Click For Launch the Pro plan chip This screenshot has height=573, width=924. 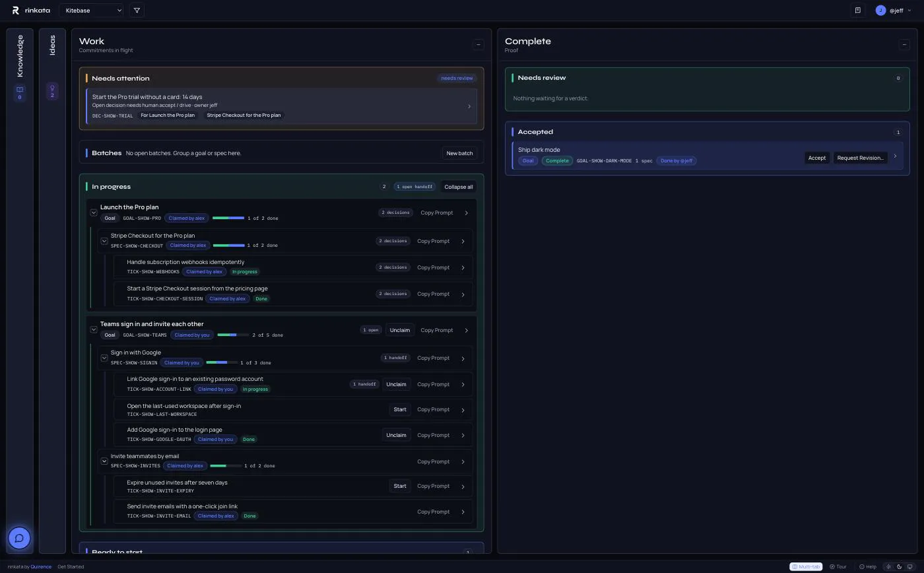click(168, 116)
